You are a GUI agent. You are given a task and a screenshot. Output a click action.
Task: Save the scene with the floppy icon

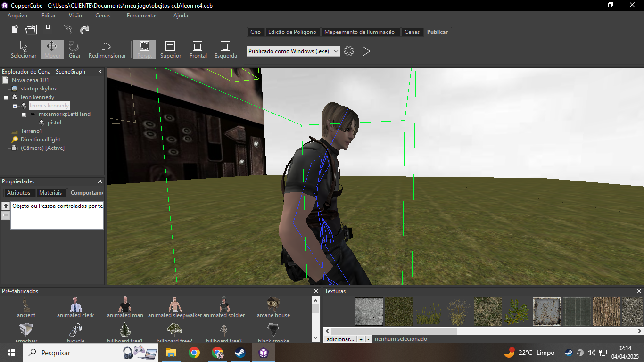(x=47, y=30)
